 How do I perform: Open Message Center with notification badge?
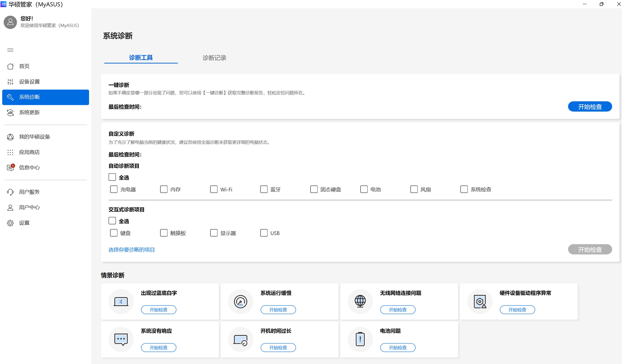pyautogui.click(x=10, y=168)
